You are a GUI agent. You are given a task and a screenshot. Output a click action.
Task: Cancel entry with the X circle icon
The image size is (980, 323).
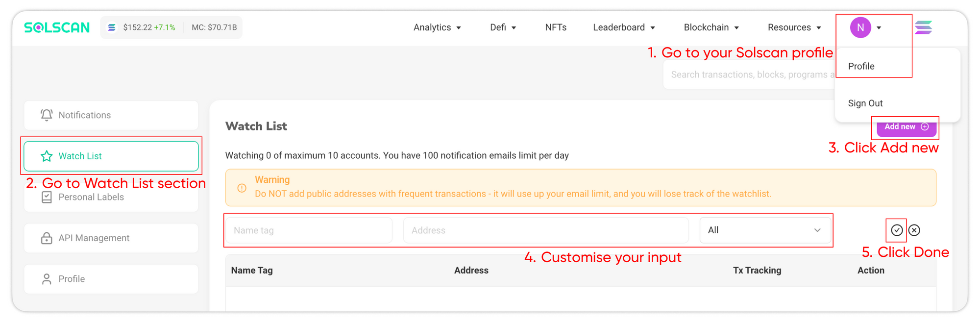coord(914,230)
